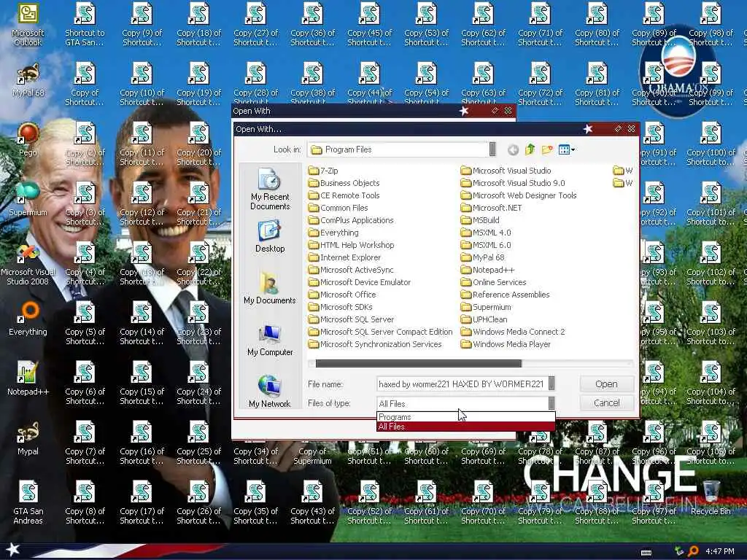Select the MSBuild folder

pos(480,220)
